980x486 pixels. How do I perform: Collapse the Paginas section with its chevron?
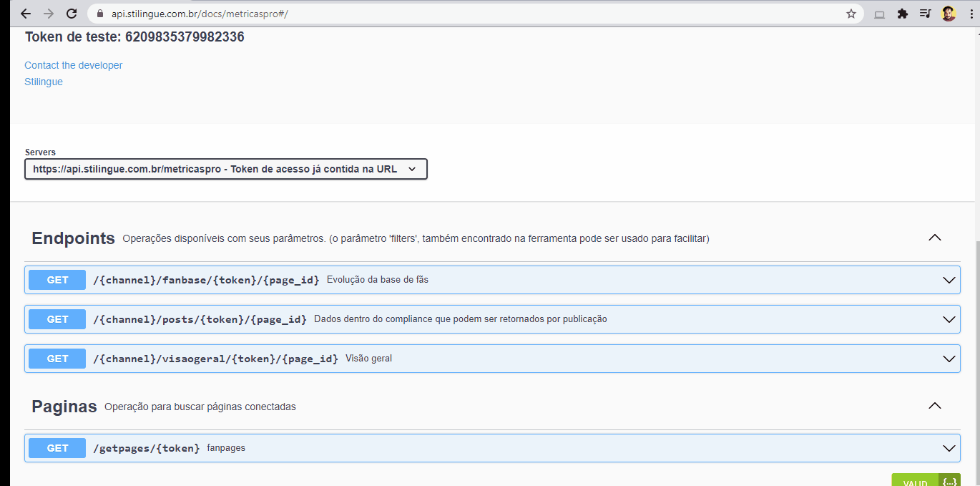934,406
